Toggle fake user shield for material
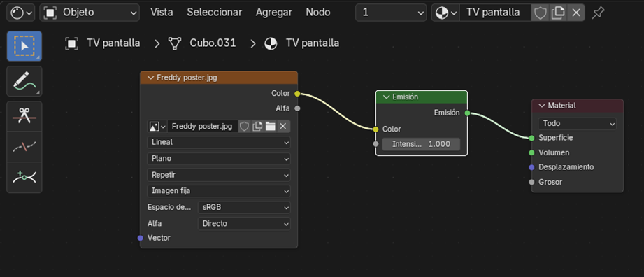 540,13
